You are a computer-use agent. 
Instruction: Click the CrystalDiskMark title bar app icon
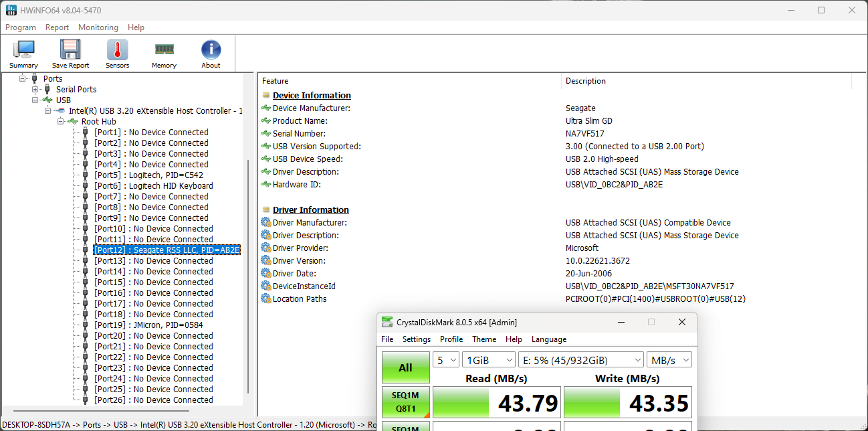tap(387, 322)
